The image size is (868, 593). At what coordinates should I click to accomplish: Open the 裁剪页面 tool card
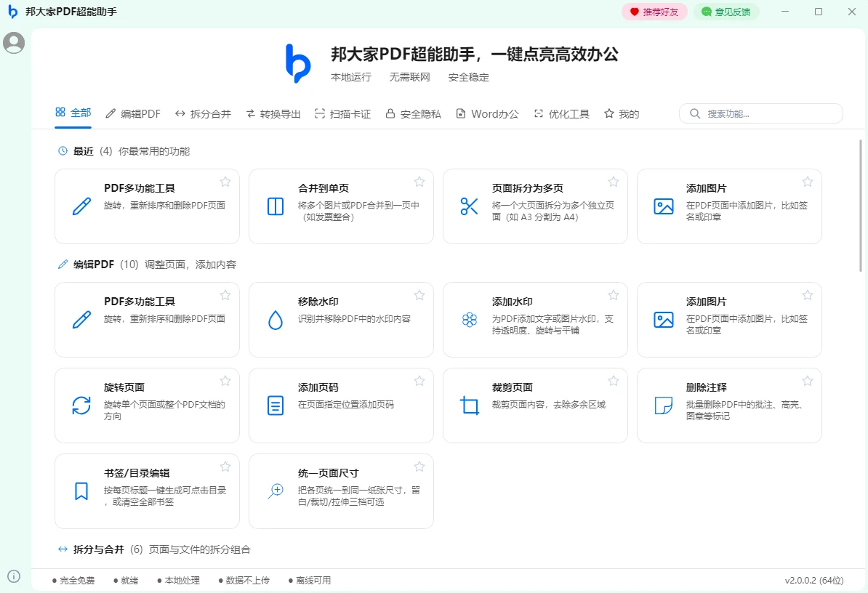(x=535, y=406)
